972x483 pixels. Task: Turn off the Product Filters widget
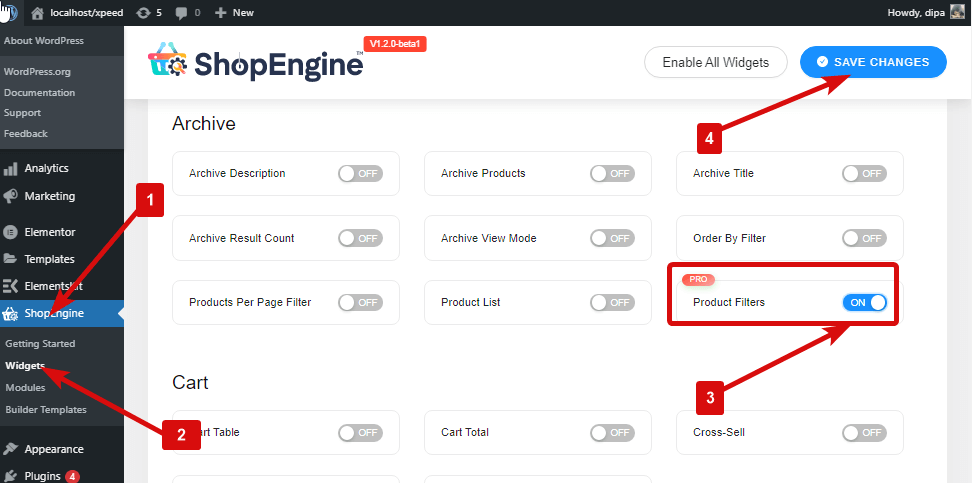[864, 303]
